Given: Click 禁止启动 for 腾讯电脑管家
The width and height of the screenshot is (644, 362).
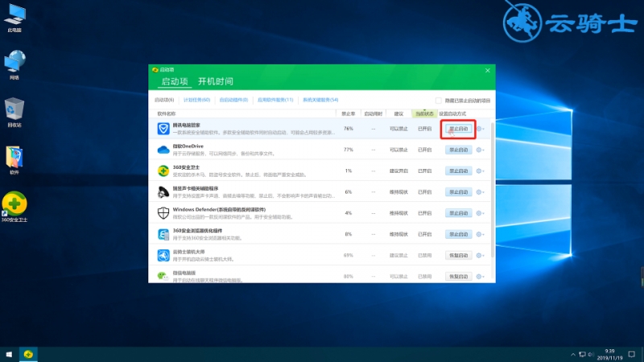Looking at the screenshot, I should 458,129.
